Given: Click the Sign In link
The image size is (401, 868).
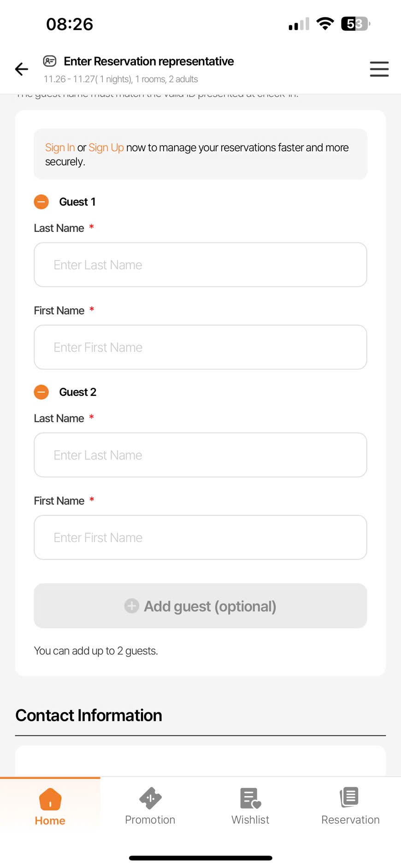Looking at the screenshot, I should pyautogui.click(x=60, y=148).
